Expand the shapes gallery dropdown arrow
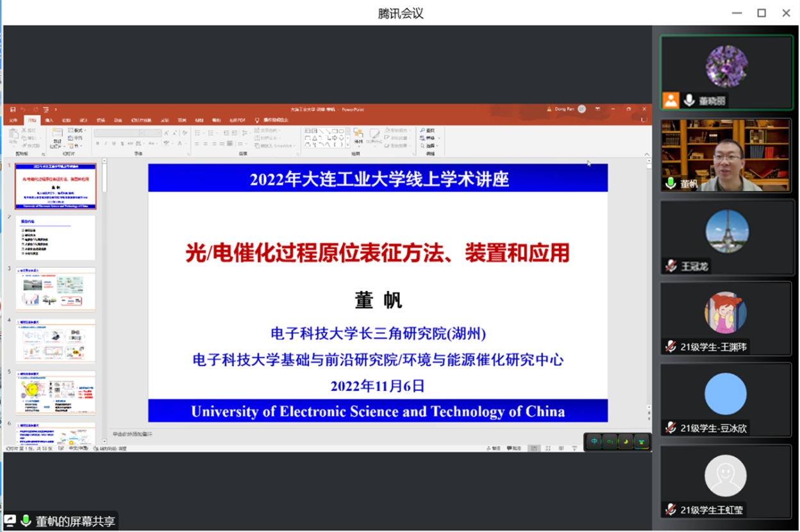 coord(347,145)
